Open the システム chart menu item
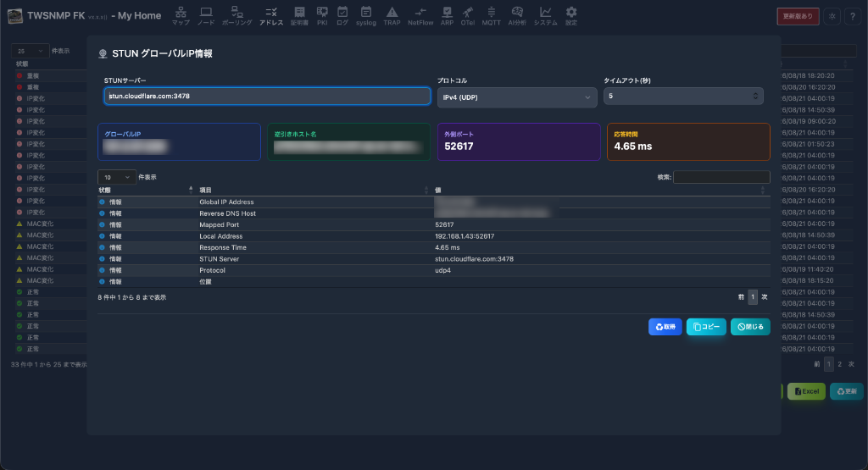Screen dimensions: 868x470 (x=545, y=15)
